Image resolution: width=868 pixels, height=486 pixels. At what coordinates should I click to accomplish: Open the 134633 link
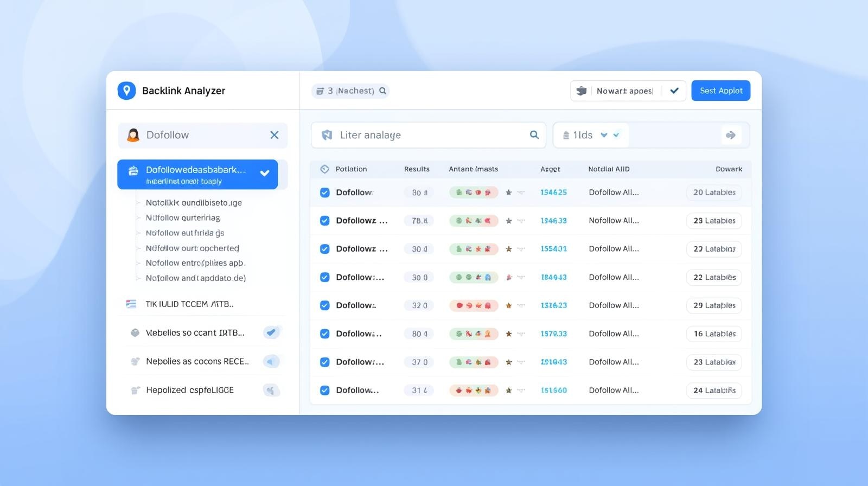click(x=553, y=221)
